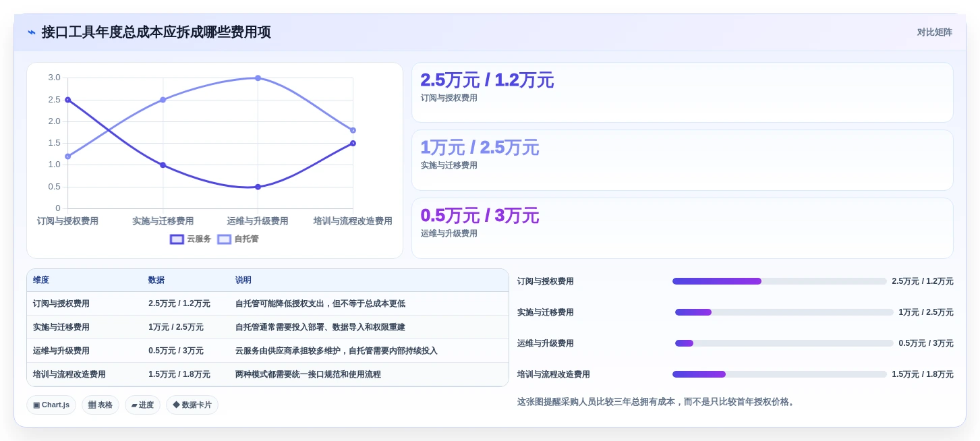Click table value 0.5万元 / 3万元
Screen dimensions: 980x441
[176, 351]
